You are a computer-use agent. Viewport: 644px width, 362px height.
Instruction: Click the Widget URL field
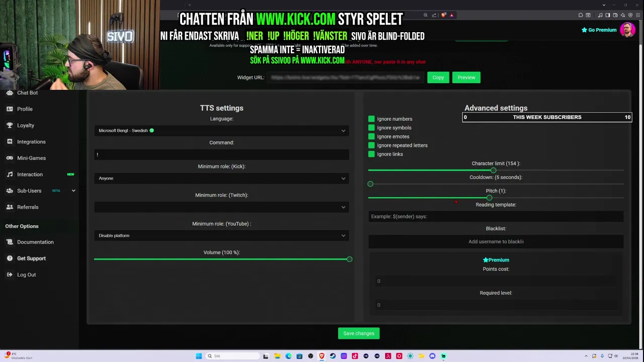point(345,77)
